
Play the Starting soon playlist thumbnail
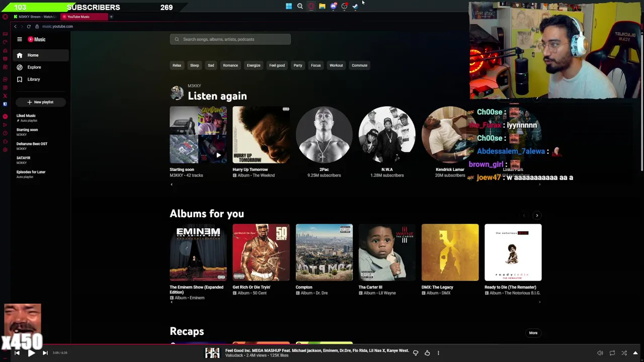click(198, 135)
